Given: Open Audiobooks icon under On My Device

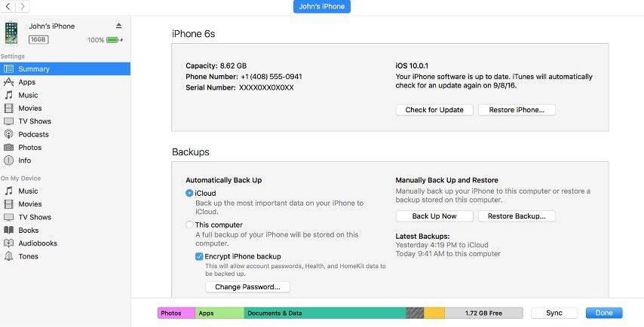Looking at the screenshot, I should click(x=8, y=243).
